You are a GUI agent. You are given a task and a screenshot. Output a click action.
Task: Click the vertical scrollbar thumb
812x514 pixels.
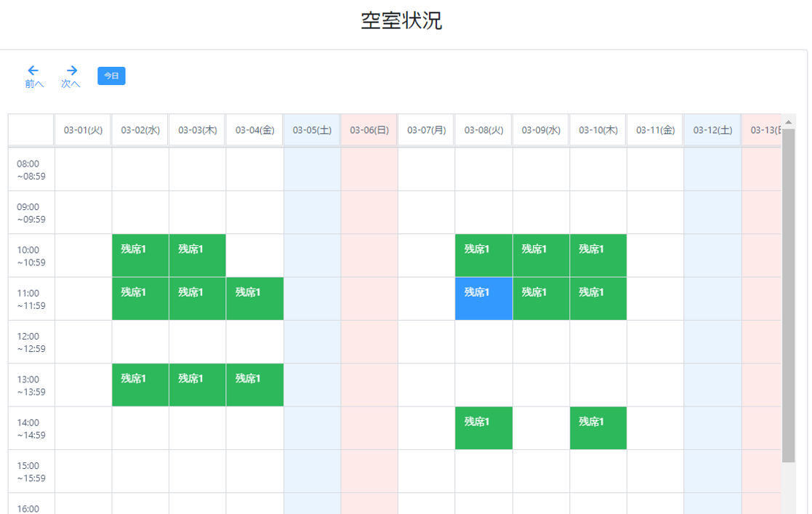[x=788, y=295]
